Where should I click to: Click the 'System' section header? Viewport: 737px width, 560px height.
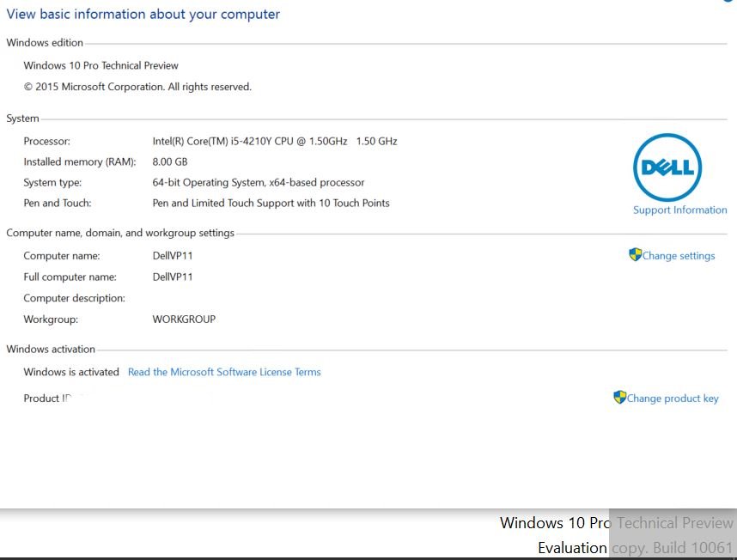pyautogui.click(x=22, y=119)
